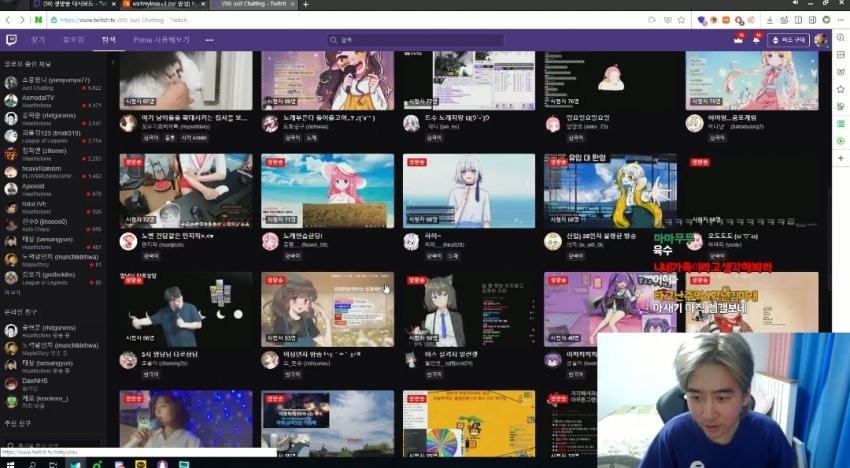The width and height of the screenshot is (850, 468).
Task: Open the white-haired girl ocean stream thumbnail
Action: (469, 191)
